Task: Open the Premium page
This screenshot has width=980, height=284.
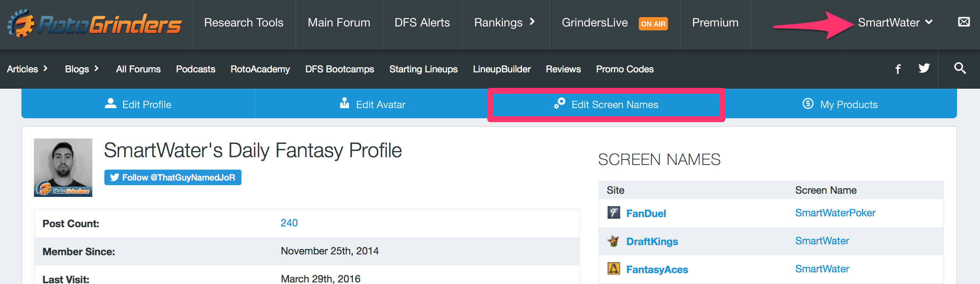Action: (715, 23)
